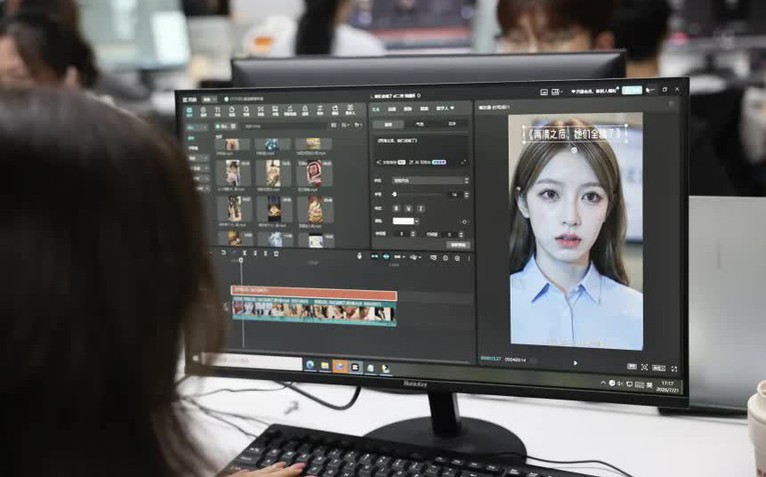Open Microsoft Edge from the taskbar

click(310, 365)
